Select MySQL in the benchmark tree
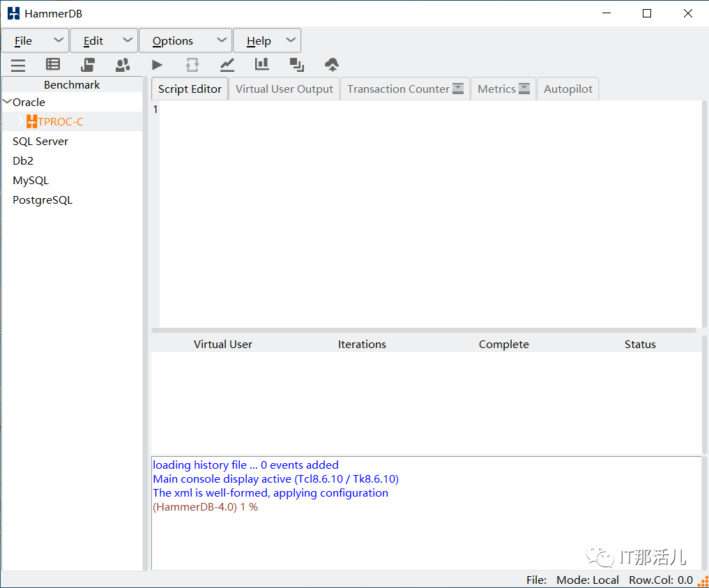709x588 pixels. tap(31, 181)
